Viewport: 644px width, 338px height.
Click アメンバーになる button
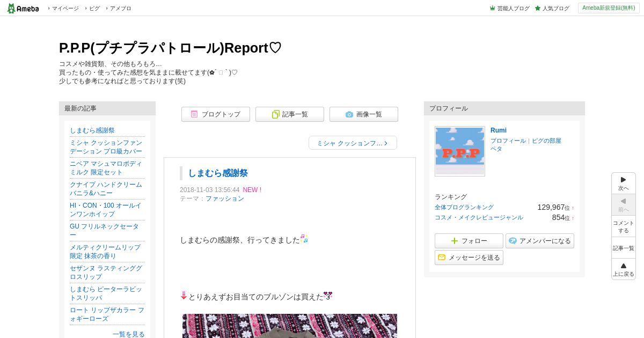click(x=540, y=241)
